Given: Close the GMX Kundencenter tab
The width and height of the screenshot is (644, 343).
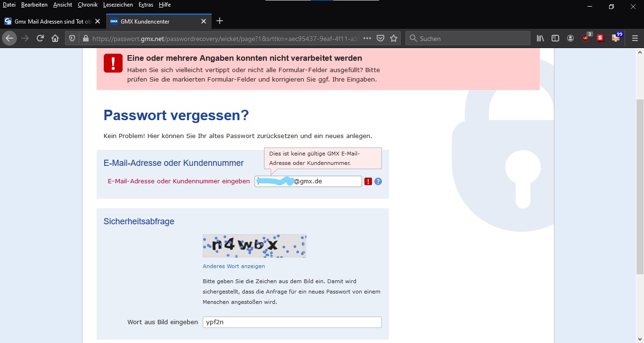Looking at the screenshot, I should click(x=204, y=21).
